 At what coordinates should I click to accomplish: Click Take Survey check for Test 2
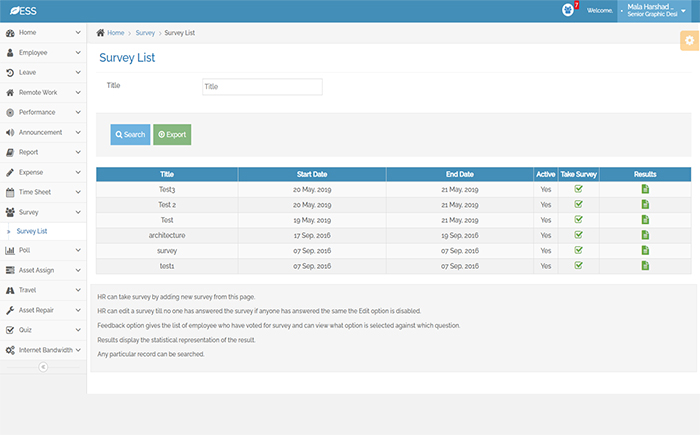[579, 204]
